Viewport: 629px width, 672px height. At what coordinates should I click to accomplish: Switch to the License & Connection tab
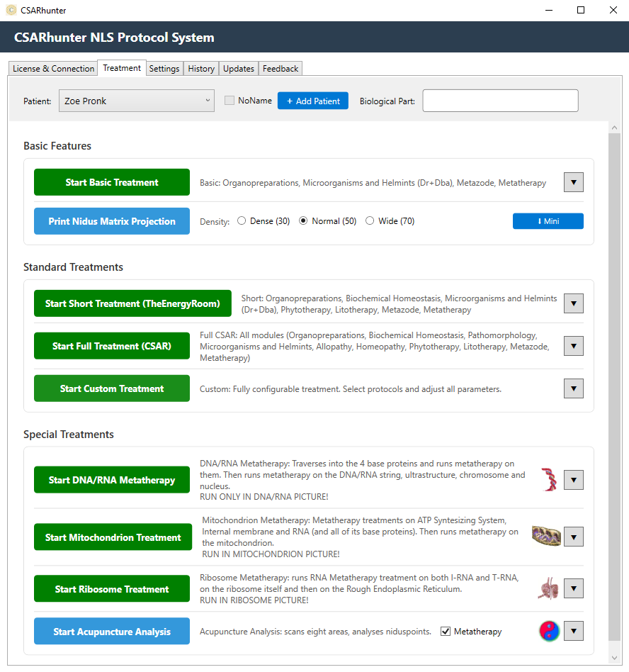[x=53, y=69]
